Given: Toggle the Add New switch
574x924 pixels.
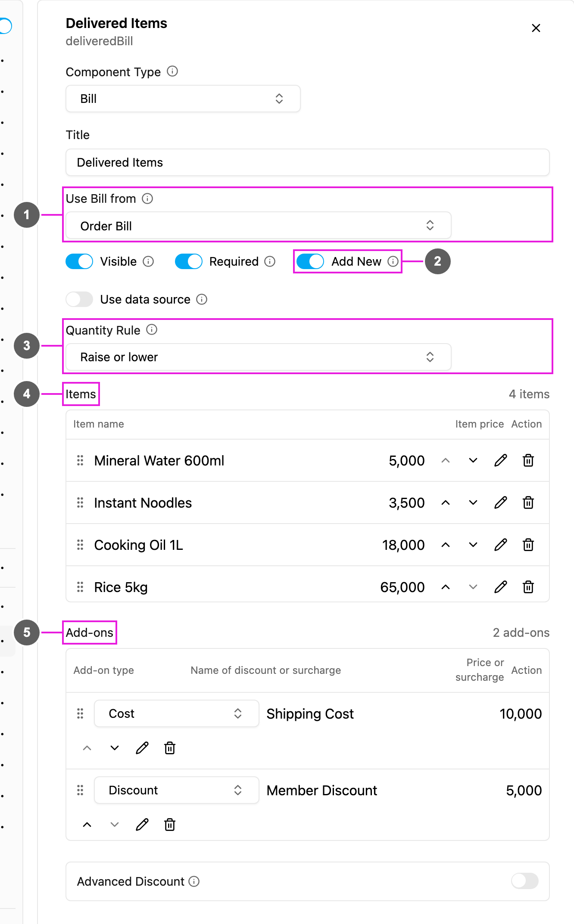Looking at the screenshot, I should pos(310,261).
